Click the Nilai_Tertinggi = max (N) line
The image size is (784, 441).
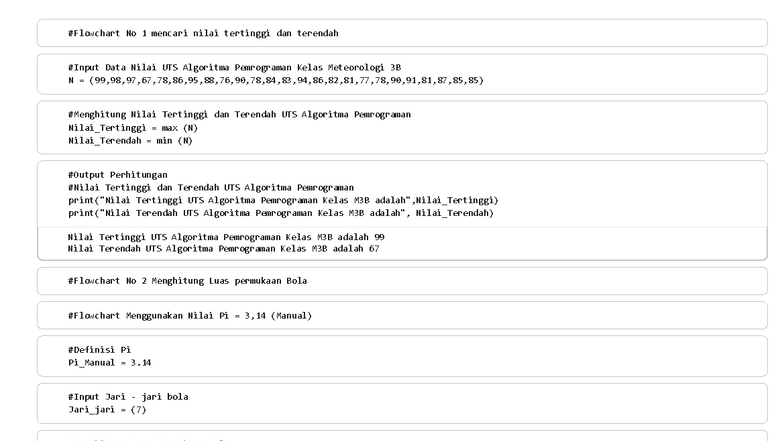click(134, 128)
